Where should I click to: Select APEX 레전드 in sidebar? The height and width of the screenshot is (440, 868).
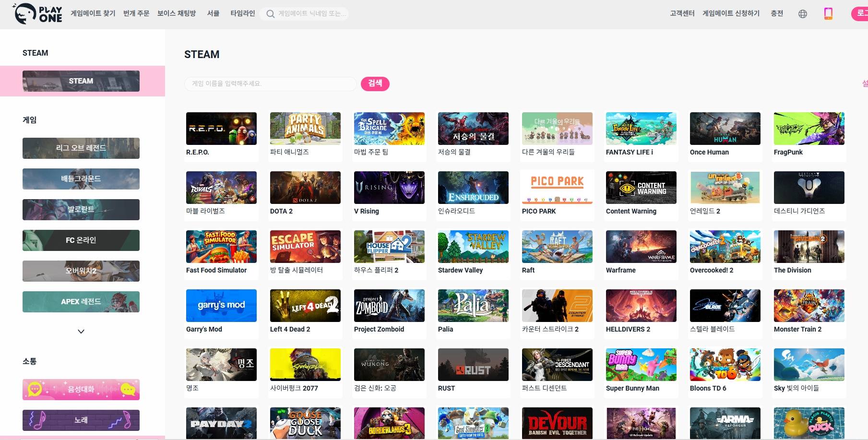(x=81, y=302)
